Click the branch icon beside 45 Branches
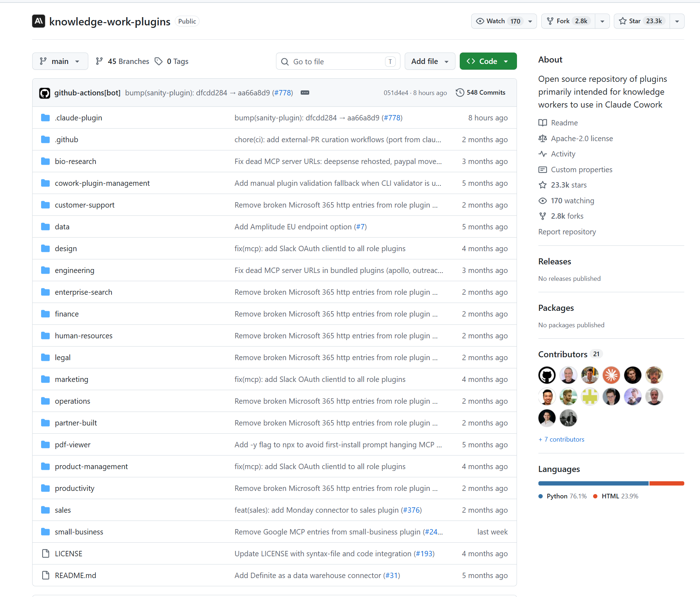Viewport: 700px width, 597px height. point(99,61)
